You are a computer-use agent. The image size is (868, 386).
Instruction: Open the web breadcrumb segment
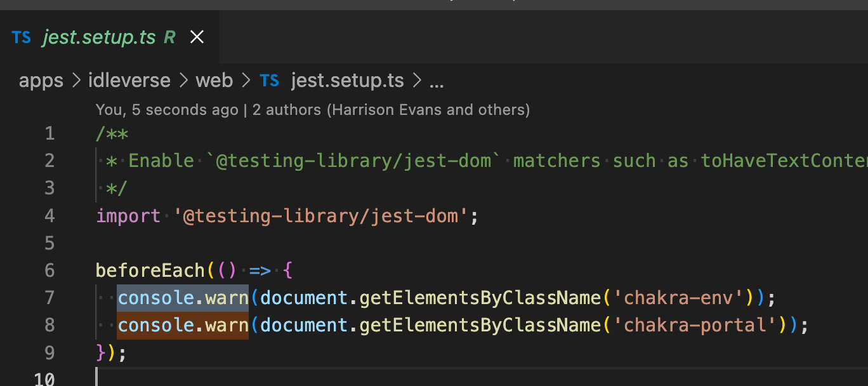tap(214, 81)
